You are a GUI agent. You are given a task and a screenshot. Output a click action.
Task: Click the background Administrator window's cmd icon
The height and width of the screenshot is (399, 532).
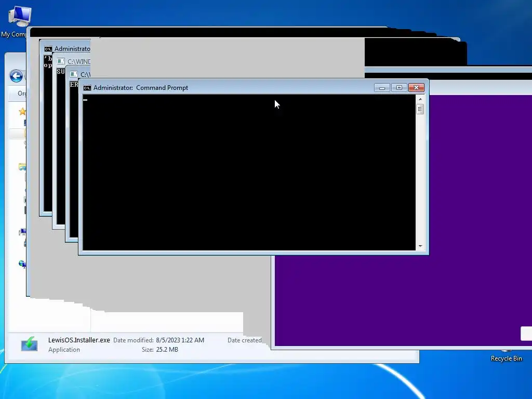[48, 49]
